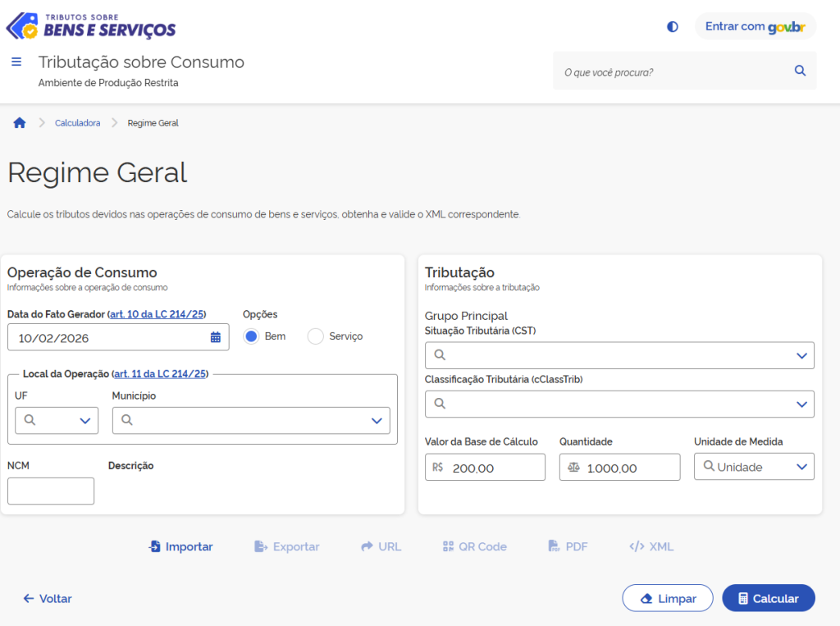Export result as PDF
Image resolution: width=840 pixels, height=626 pixels.
tap(568, 546)
